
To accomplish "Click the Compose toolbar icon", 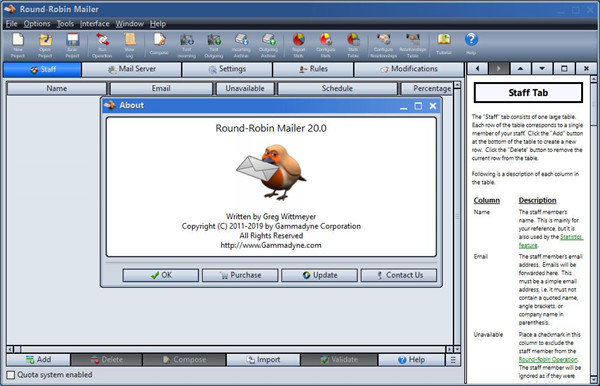I will [x=159, y=44].
